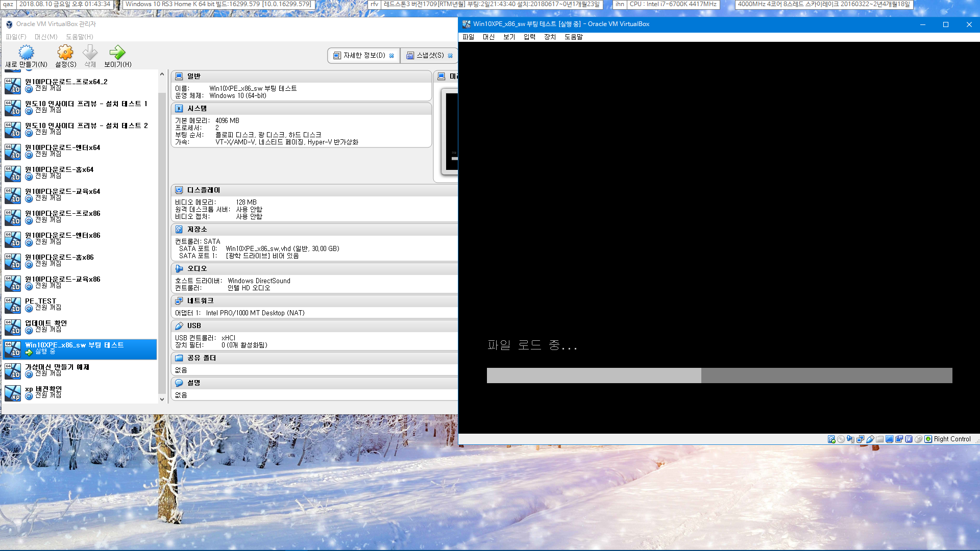Close the 스냅샷 tab with its x
Image resolution: width=980 pixels, height=551 pixels.
(x=450, y=56)
